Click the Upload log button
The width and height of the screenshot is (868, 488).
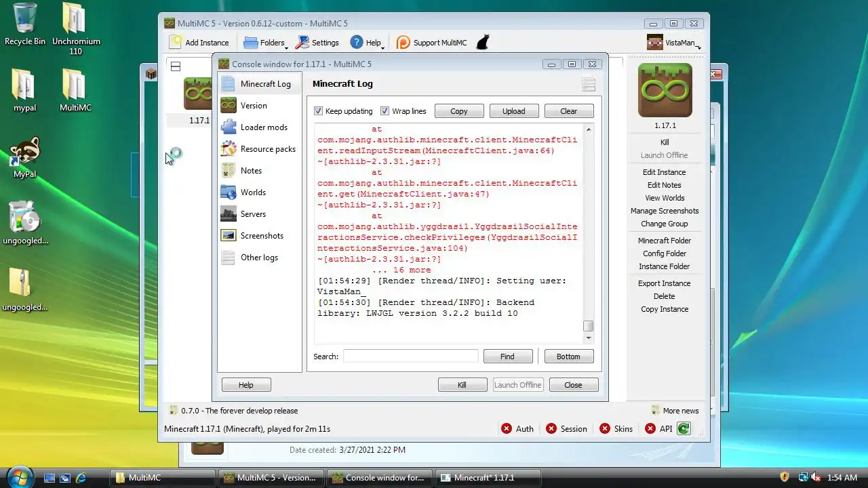point(513,111)
